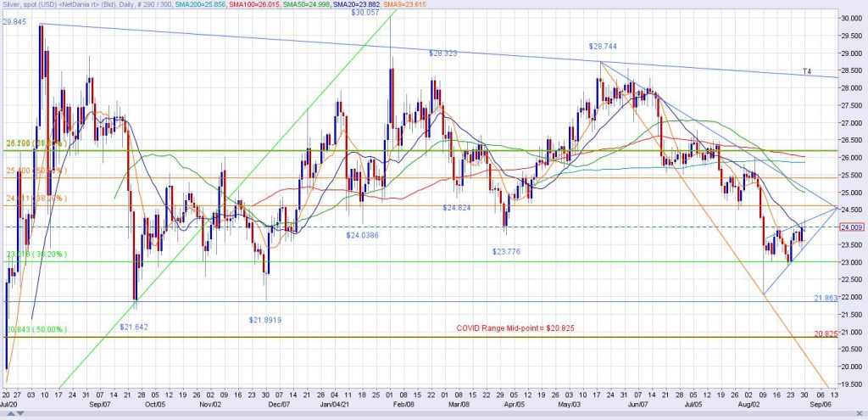The height and width of the screenshot is (420, 868).
Task: Click the Sep/06 date axis label
Action: [821, 405]
